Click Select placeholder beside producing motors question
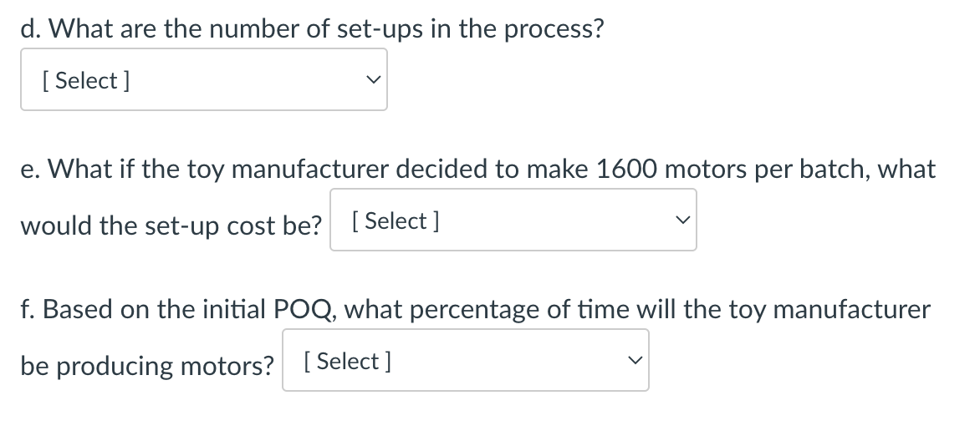Image resolution: width=980 pixels, height=436 pixels. coord(347,362)
